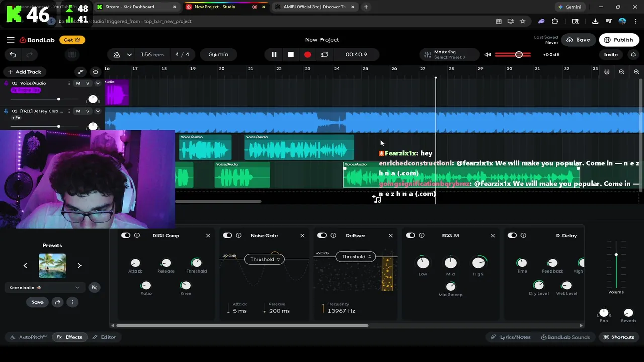
Task: Solo the Voice/Audio track
Action: [87, 83]
